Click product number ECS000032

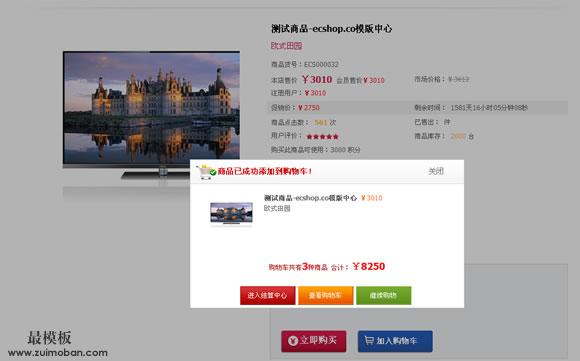coord(321,64)
